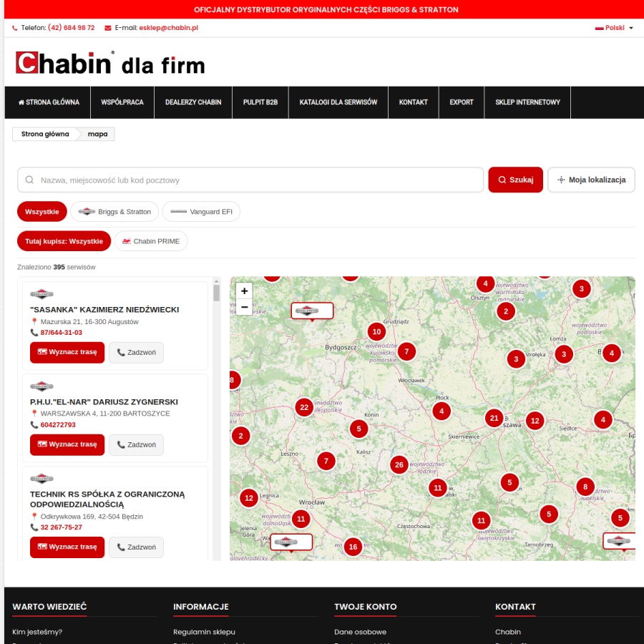Select the Wszystkie brand filter

point(42,212)
